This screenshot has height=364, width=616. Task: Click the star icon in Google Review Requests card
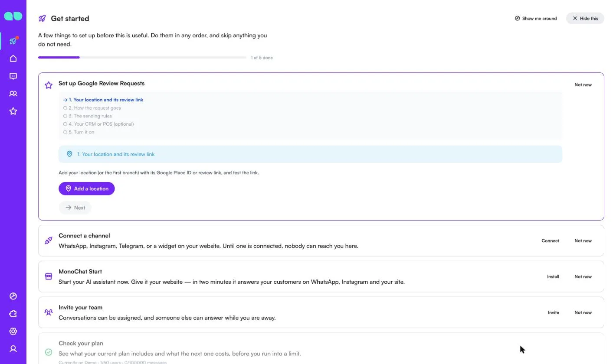(49, 85)
